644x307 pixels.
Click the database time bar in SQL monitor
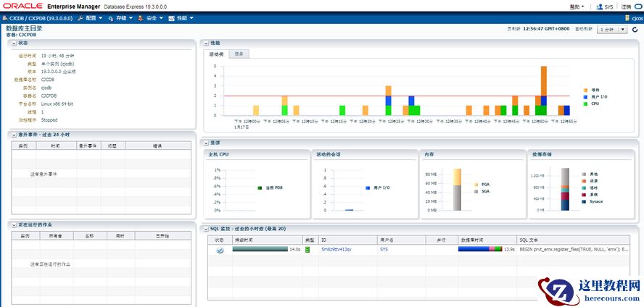point(480,249)
